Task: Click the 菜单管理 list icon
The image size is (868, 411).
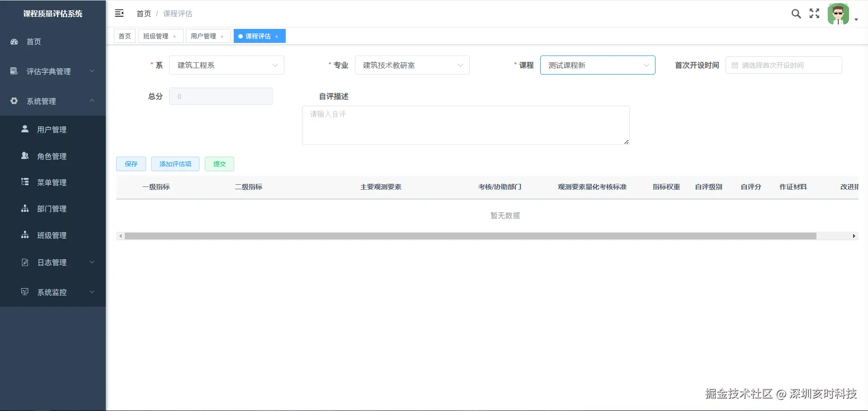Action: click(x=25, y=182)
